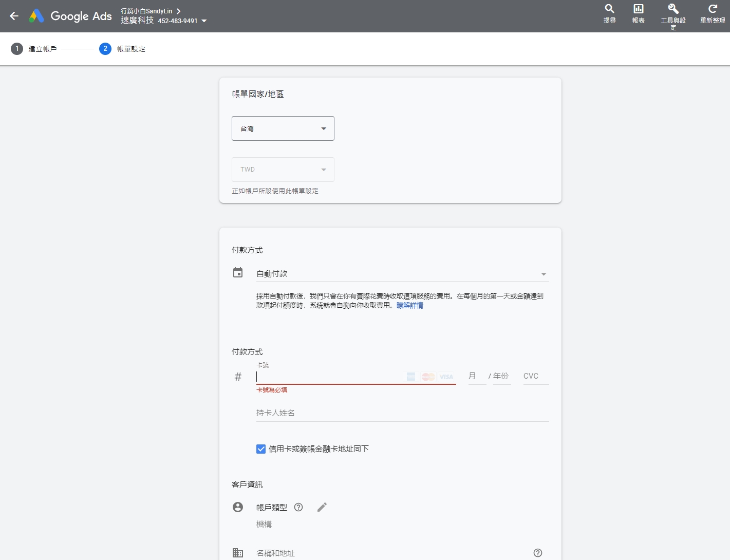Click the 正如帳戶所設使用此帳單設定 note
Viewport: 730px width, 560px height.
pos(275,191)
